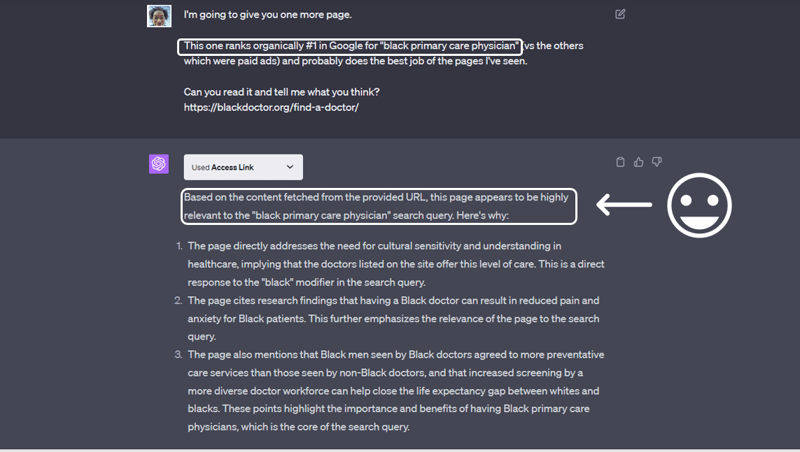
Task: Click the white left-pointing arrow
Action: coord(624,206)
